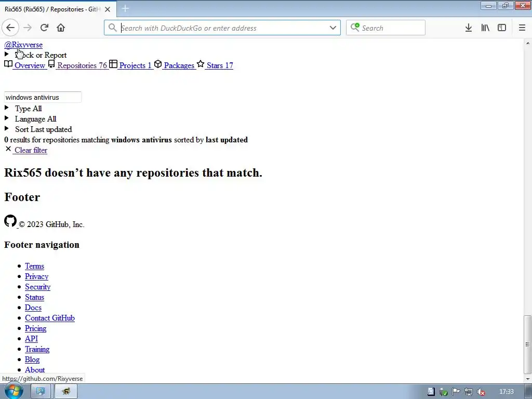Viewport: 532px width, 399px height.
Task: Open the address bar history dropdown
Action: pos(333,28)
